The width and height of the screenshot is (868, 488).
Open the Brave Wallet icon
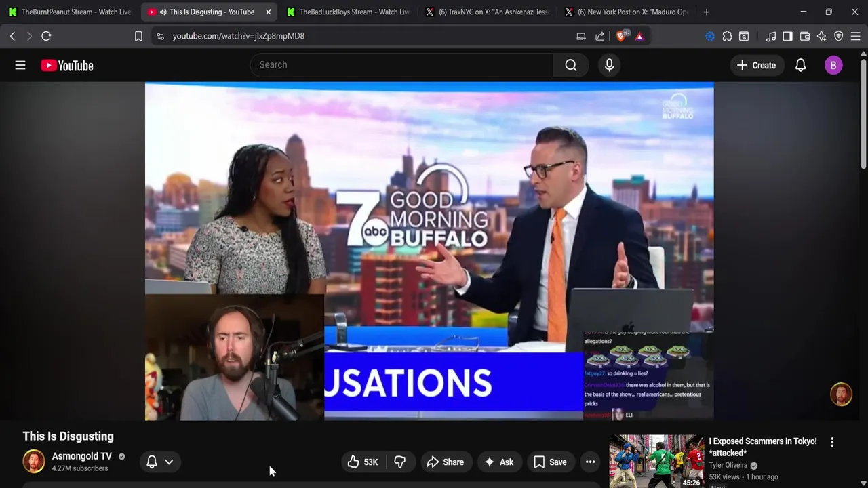tap(805, 36)
